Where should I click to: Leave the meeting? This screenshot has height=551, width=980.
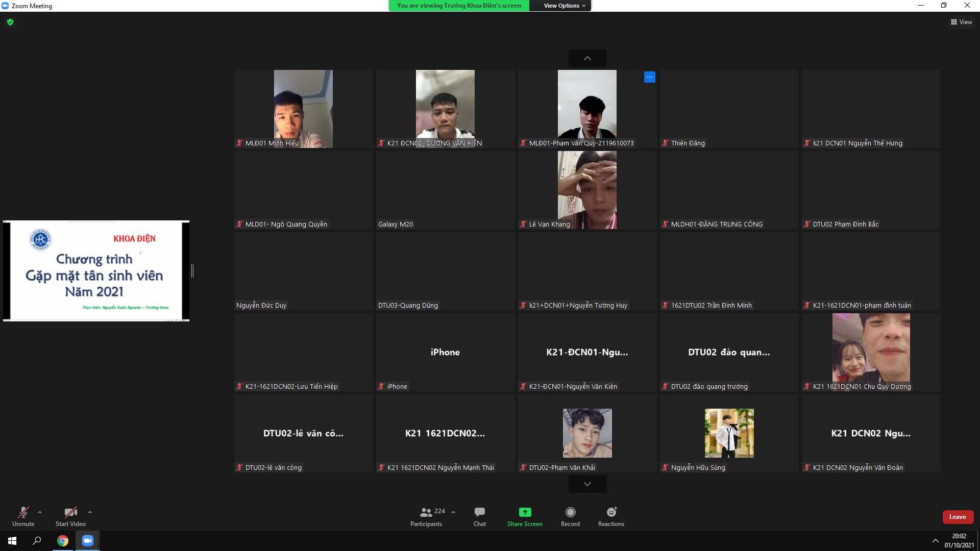pos(958,517)
